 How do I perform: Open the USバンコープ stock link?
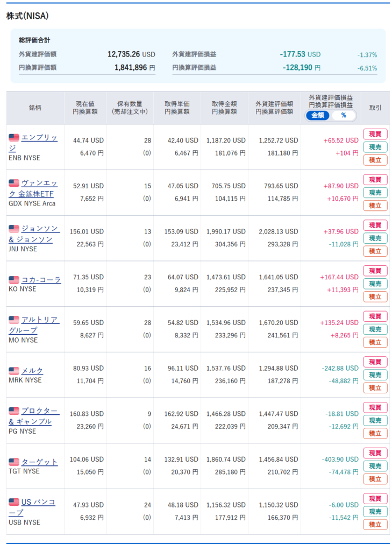click(32, 507)
